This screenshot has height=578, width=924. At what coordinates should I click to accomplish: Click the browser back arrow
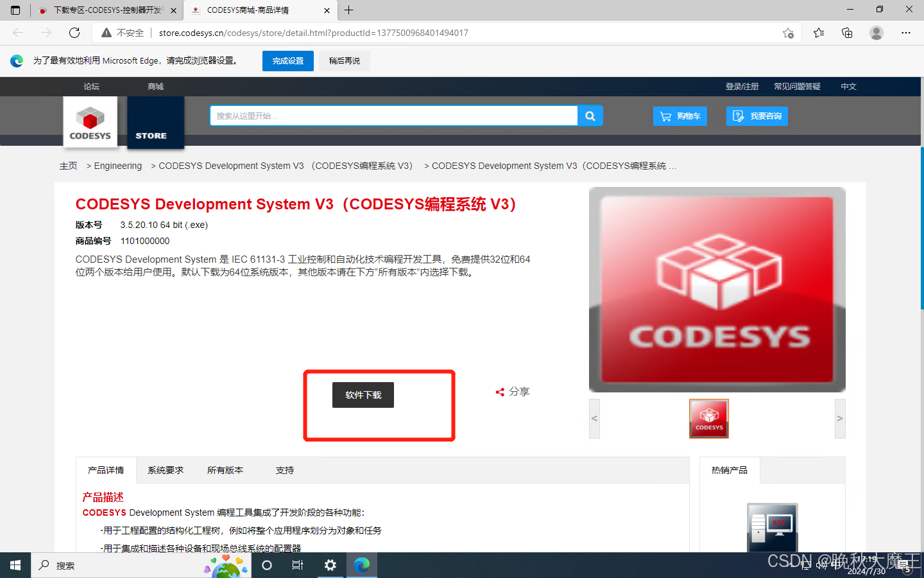18,33
